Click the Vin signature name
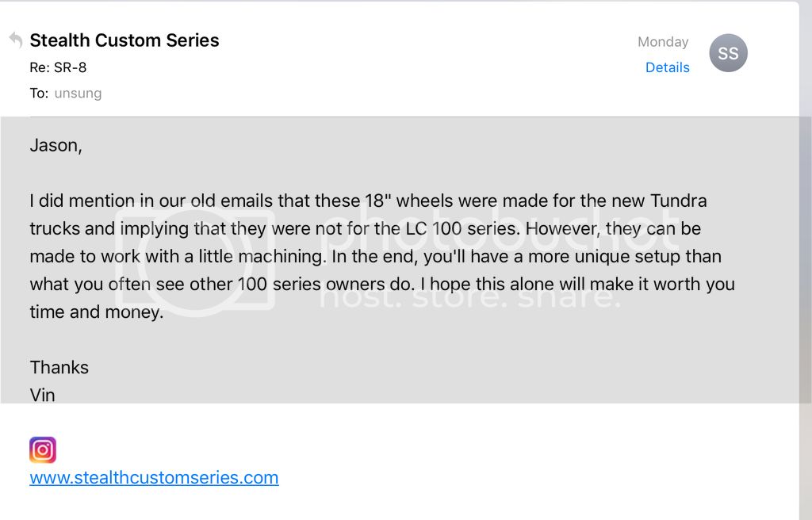Screen dimensions: 812x520 tap(43, 395)
